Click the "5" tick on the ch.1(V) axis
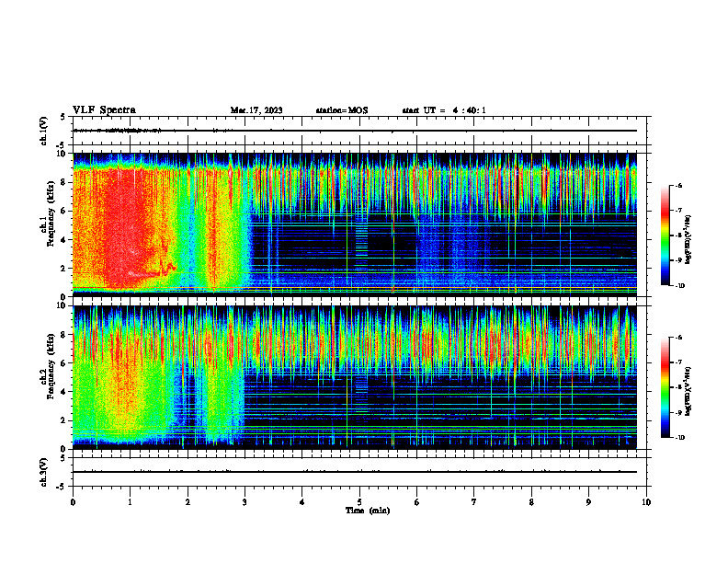Image resolution: width=728 pixels, height=563 pixels. click(x=63, y=117)
